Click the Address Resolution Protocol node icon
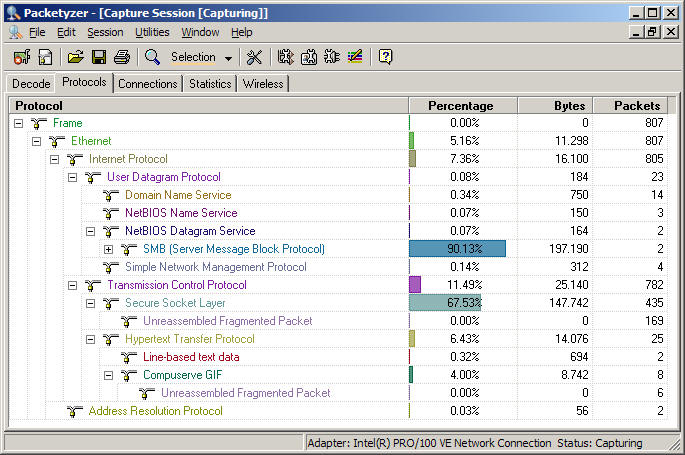The image size is (685, 455). pyautogui.click(x=75, y=411)
